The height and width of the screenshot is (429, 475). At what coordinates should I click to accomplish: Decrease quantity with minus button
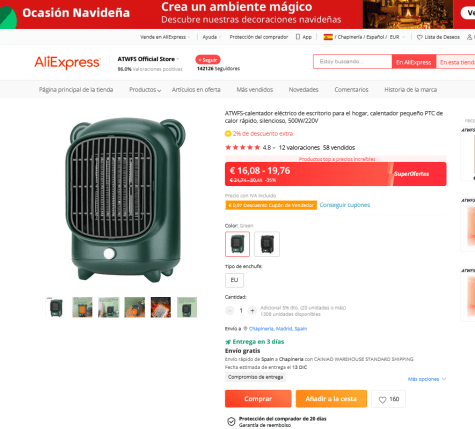230,311
